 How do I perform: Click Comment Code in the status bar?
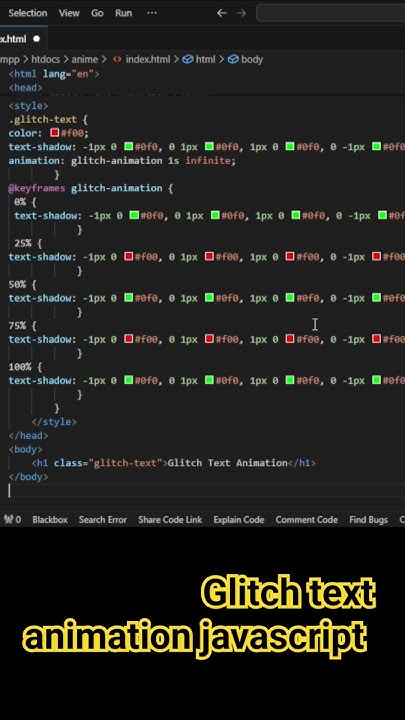(x=306, y=520)
